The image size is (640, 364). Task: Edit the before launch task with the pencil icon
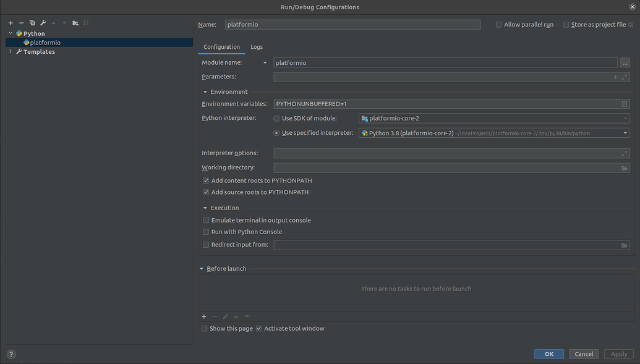click(x=225, y=316)
